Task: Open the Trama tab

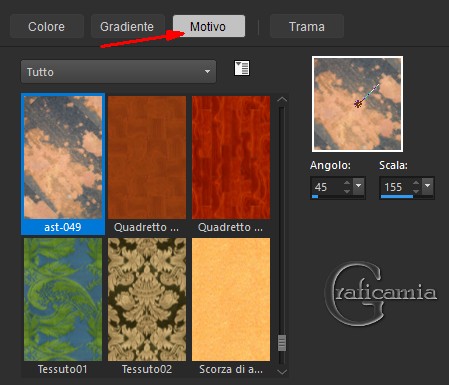Action: tap(307, 26)
